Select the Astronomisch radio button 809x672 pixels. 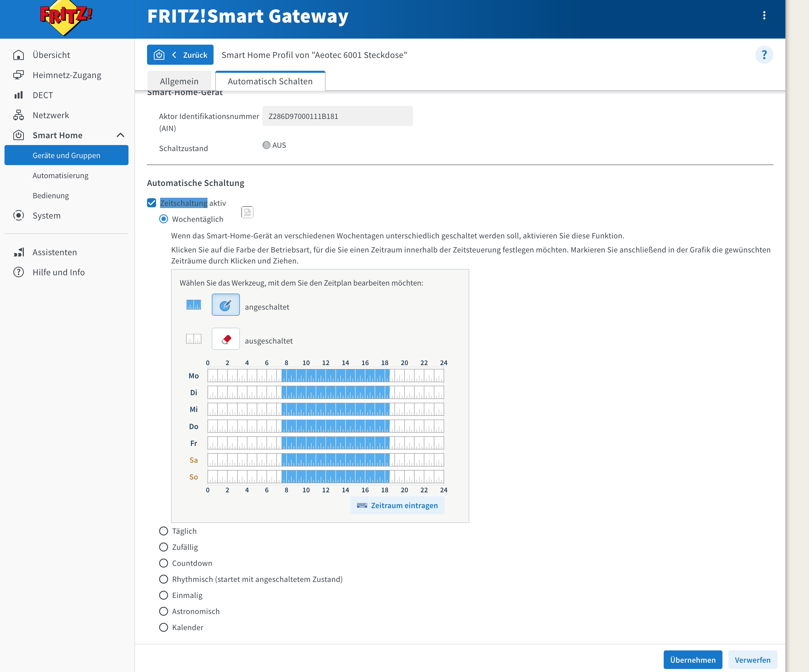click(163, 611)
